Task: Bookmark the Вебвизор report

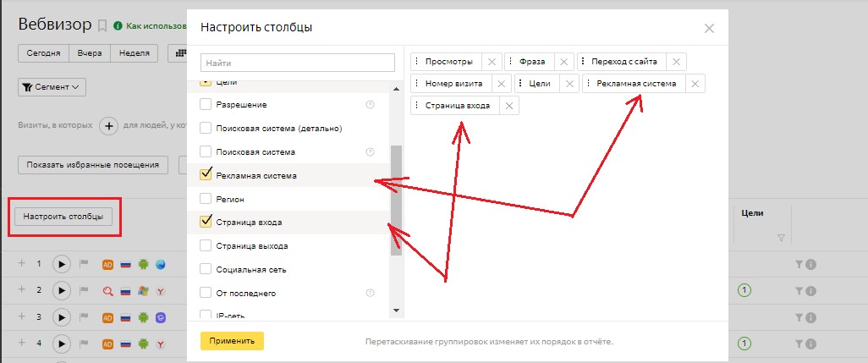Action: click(x=102, y=25)
